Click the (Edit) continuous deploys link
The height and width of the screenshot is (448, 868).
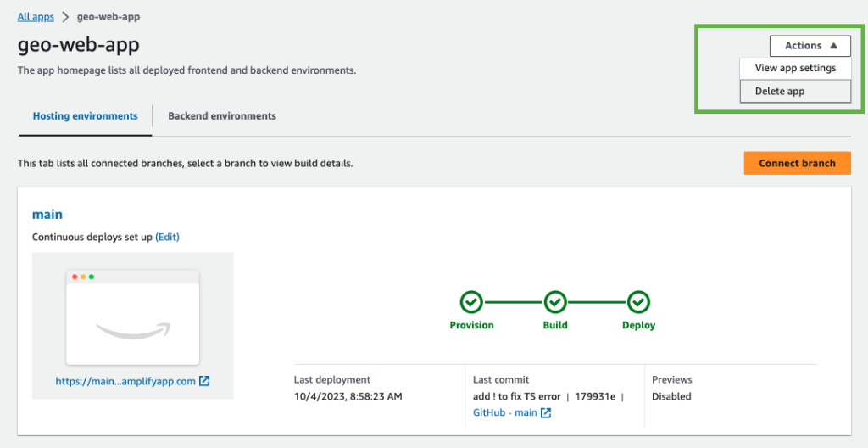[x=167, y=237]
